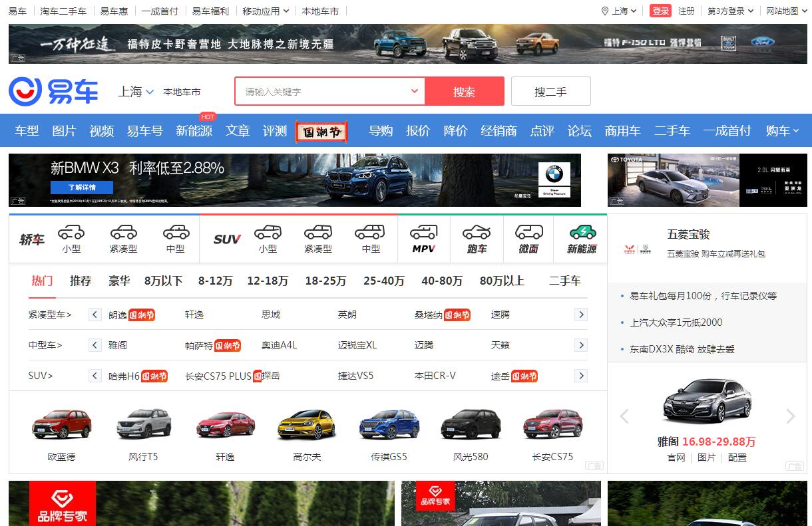The height and width of the screenshot is (526, 812).
Task: Expand the 移动应用 dropdown in top bar
Action: (x=266, y=11)
